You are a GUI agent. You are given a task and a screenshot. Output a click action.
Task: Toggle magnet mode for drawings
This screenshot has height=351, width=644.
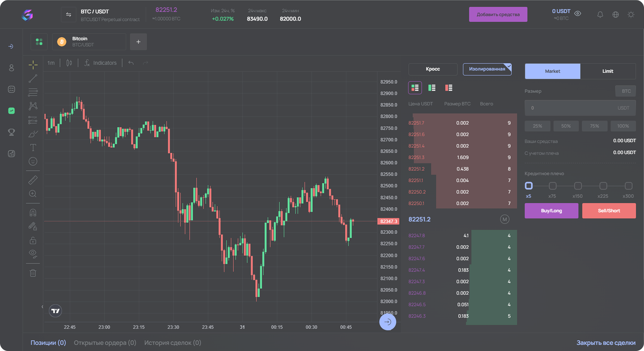point(33,212)
